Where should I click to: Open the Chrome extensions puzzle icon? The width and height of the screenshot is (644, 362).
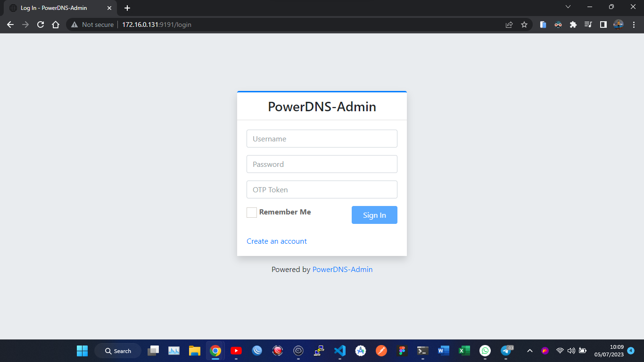[x=573, y=25]
